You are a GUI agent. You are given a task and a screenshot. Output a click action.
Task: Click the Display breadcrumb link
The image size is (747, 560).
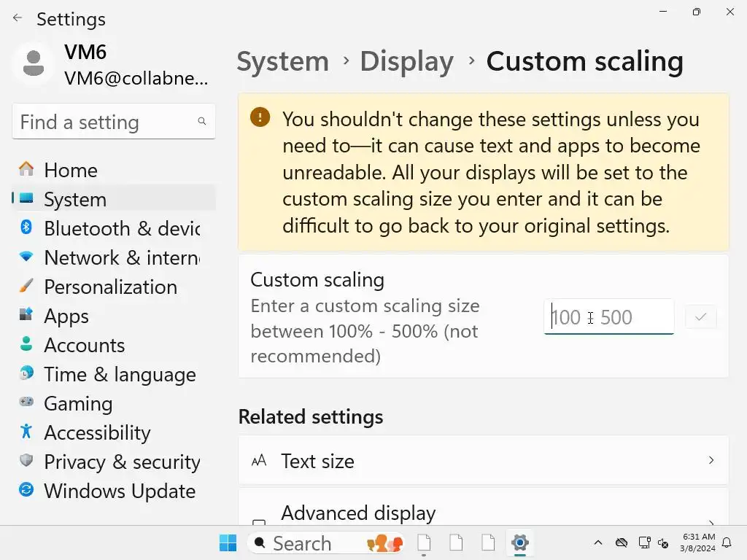(406, 61)
